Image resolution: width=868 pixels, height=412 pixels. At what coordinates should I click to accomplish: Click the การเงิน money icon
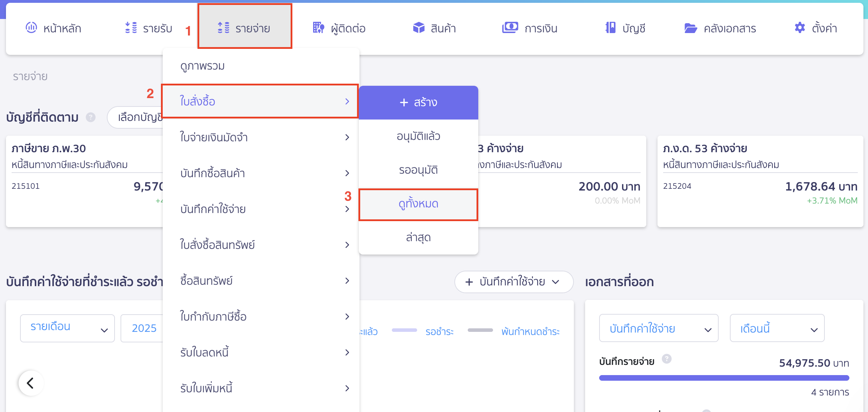tap(510, 27)
